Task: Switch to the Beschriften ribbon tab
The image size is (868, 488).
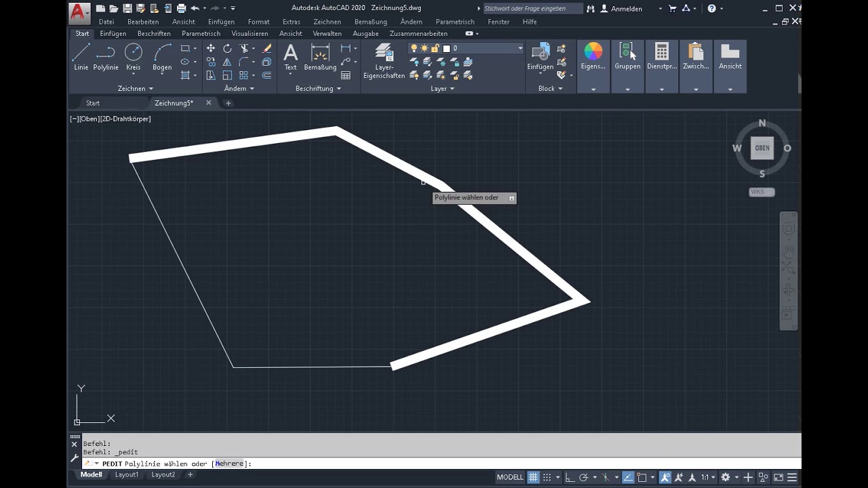Action: (154, 33)
